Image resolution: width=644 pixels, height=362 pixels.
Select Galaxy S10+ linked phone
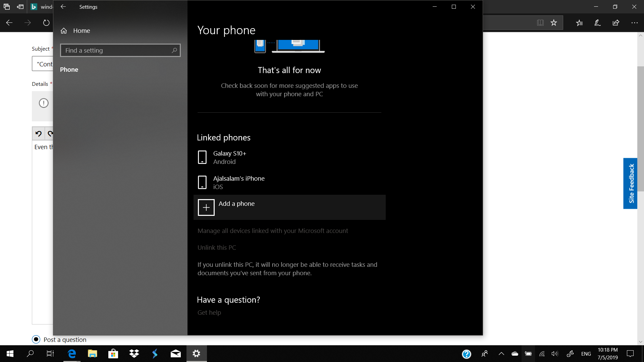[289, 157]
